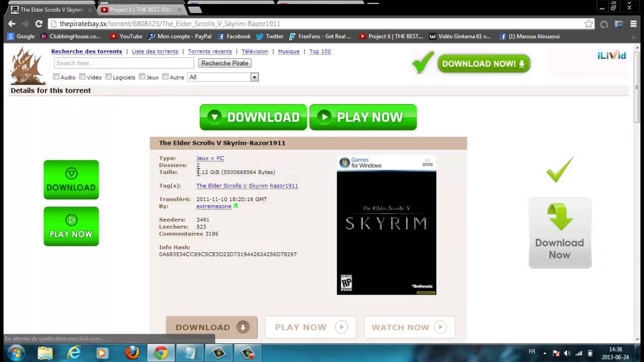Click the DOWNLOAD NOW! banner button
644x362 pixels.
tap(484, 64)
